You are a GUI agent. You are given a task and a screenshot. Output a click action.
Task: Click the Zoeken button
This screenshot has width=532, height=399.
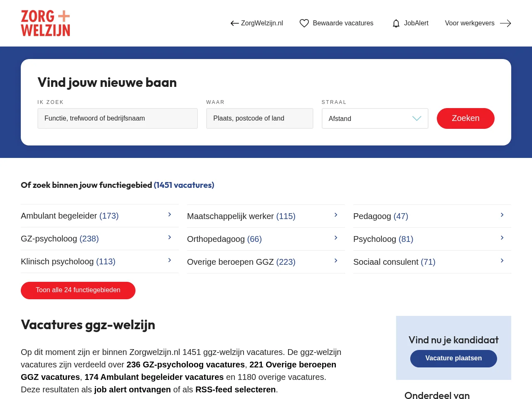click(465, 118)
